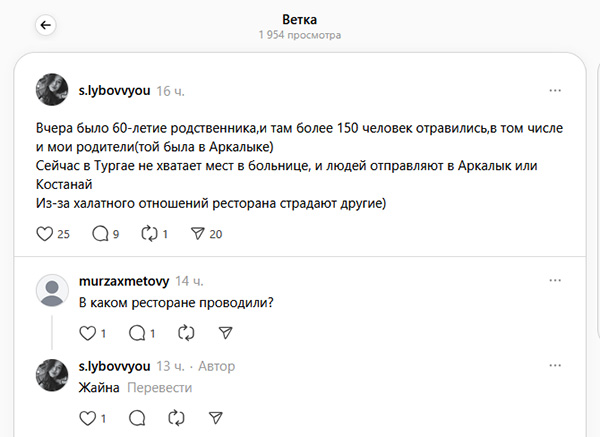Open more options for the "Жайна" reply

click(555, 366)
